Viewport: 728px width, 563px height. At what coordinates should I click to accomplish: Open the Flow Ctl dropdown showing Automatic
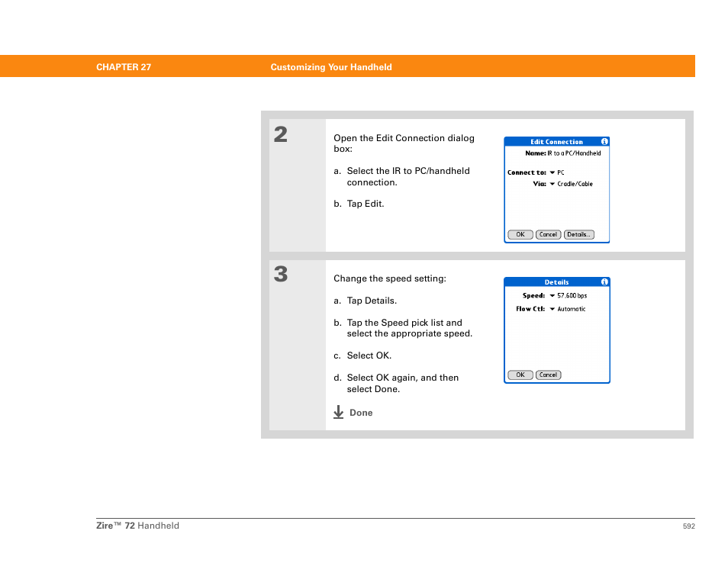(x=567, y=309)
